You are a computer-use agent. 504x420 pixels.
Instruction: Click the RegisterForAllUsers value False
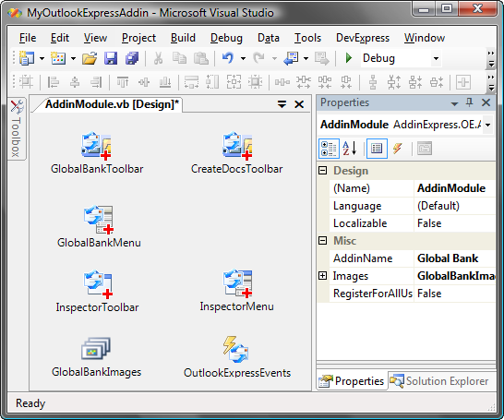(454, 294)
